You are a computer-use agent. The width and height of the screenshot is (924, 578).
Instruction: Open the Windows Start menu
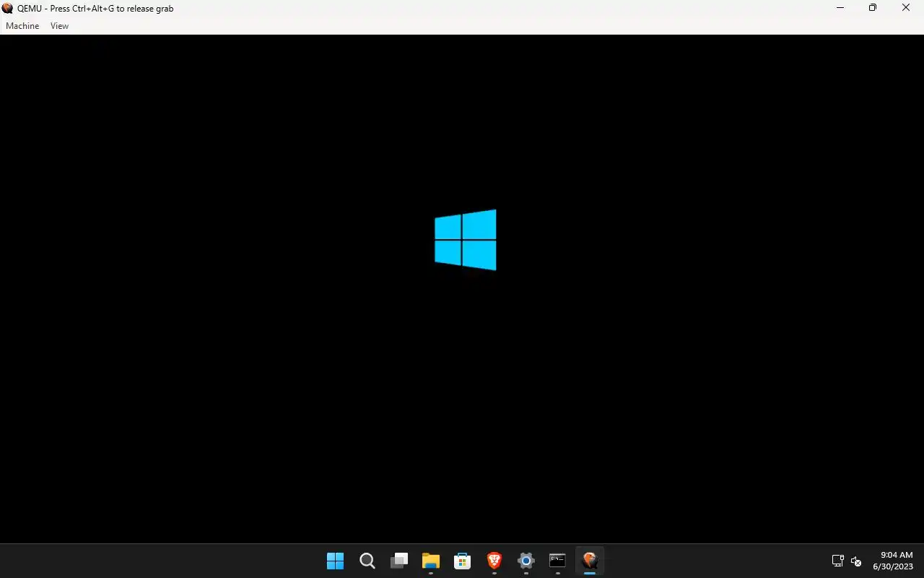pyautogui.click(x=335, y=561)
